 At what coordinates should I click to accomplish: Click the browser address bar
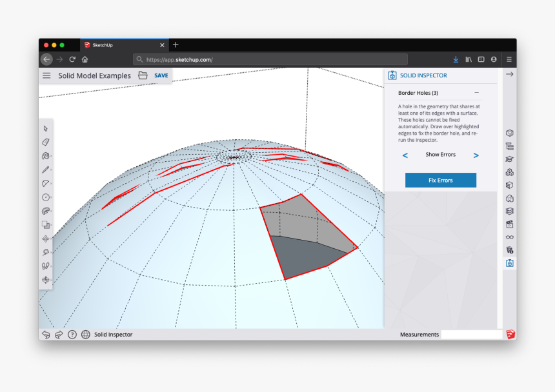(270, 59)
